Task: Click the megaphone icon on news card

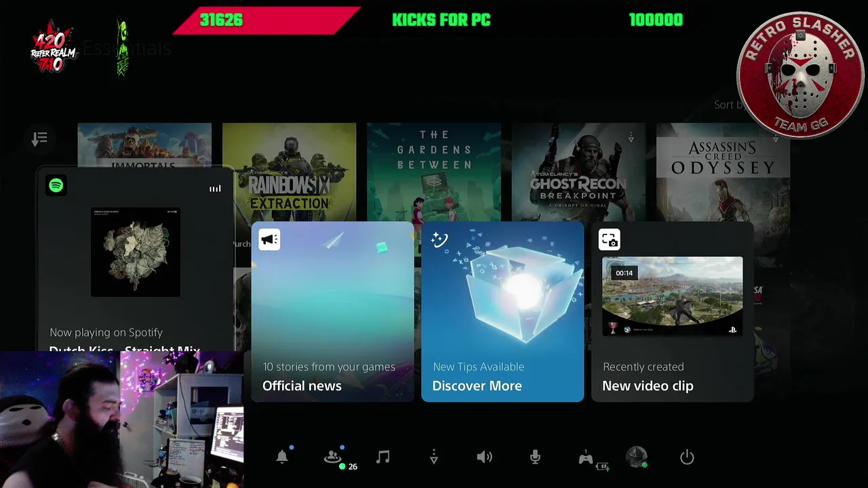Action: click(x=269, y=239)
